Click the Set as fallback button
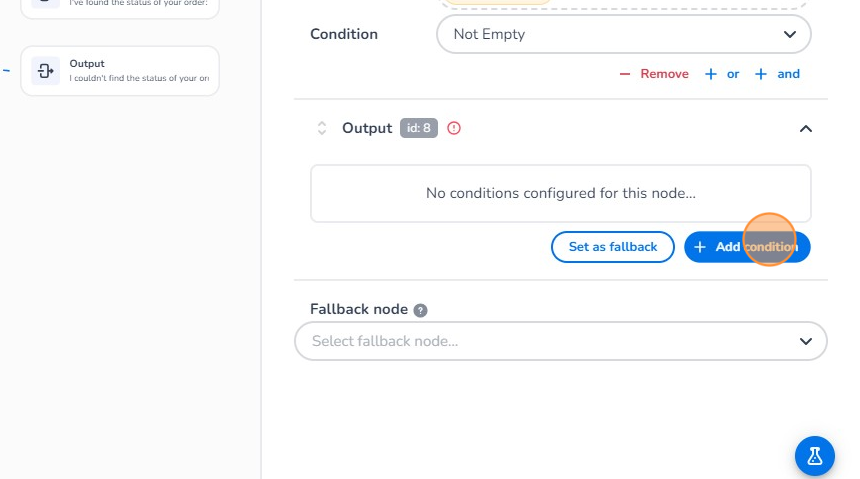Image resolution: width=860 pixels, height=479 pixels. (x=613, y=247)
